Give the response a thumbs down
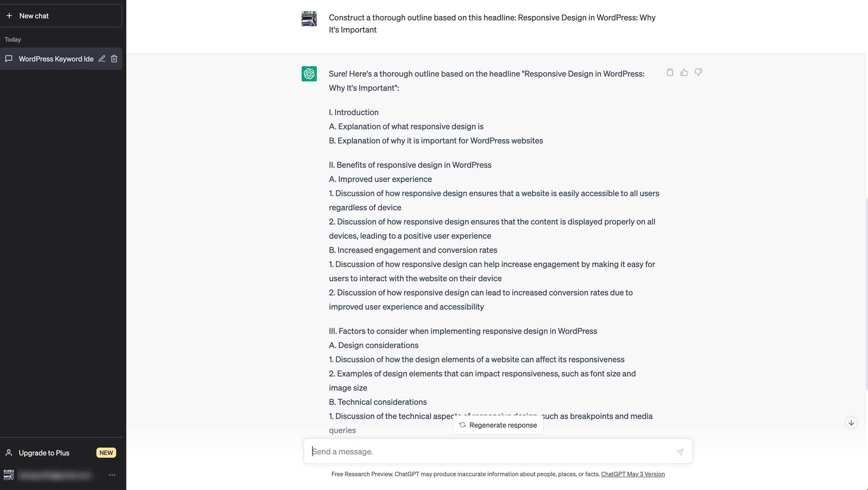 (x=698, y=72)
